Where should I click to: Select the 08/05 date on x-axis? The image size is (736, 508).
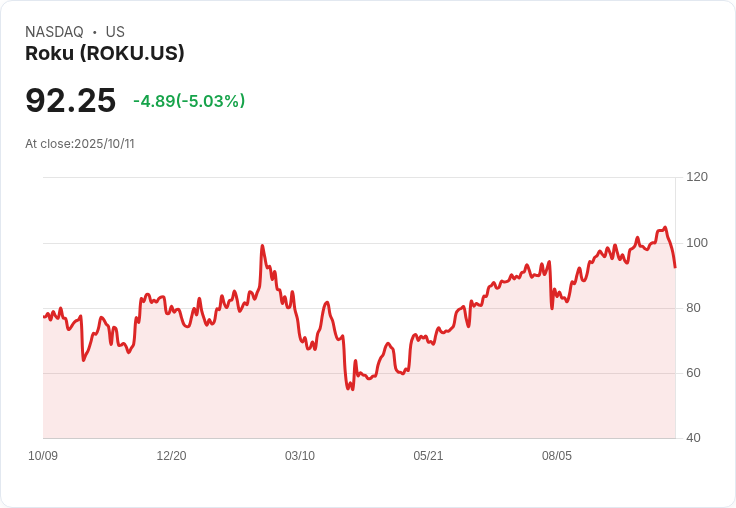(x=557, y=455)
